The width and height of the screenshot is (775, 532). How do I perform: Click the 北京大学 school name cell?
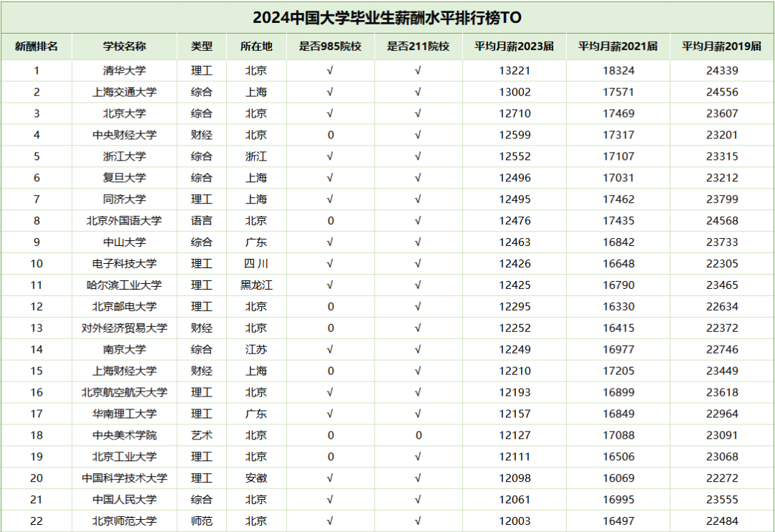click(x=125, y=113)
